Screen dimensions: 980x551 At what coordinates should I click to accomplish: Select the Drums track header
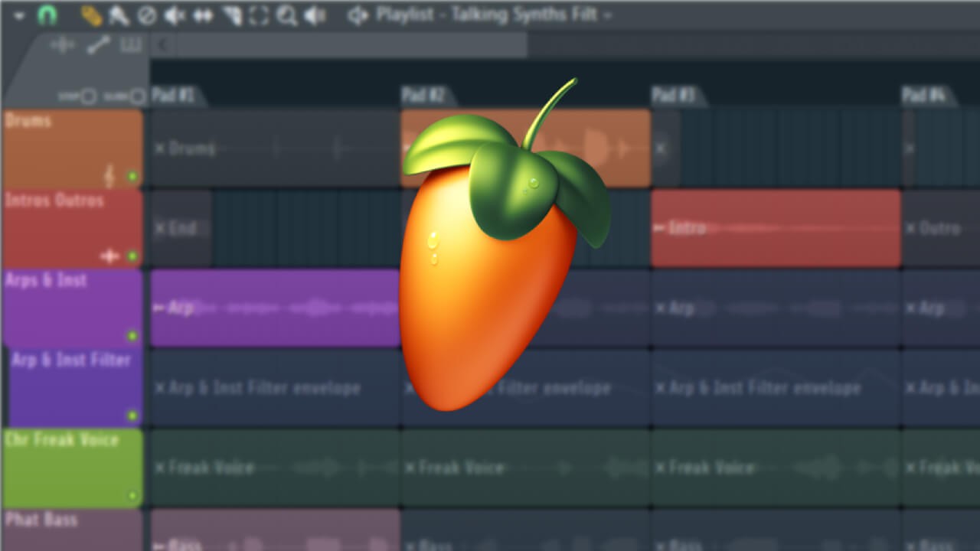[73, 148]
